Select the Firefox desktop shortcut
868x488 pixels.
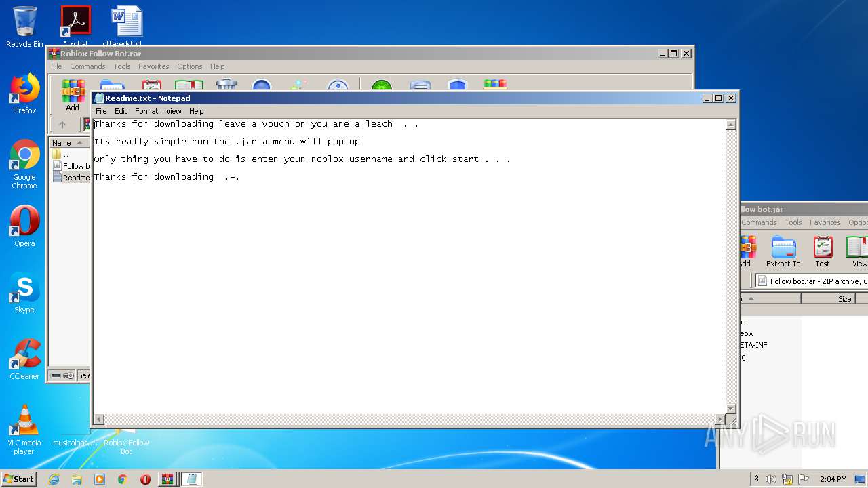point(24,94)
